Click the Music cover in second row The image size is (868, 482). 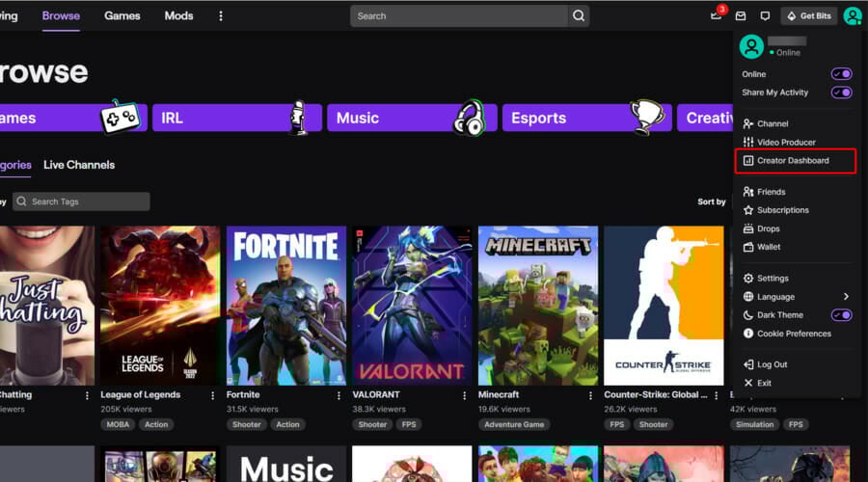[286, 464]
